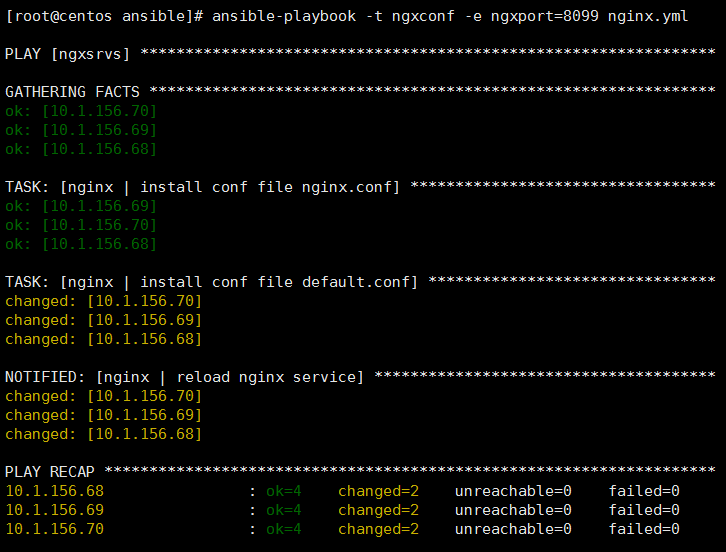The height and width of the screenshot is (552, 726).
Task: Click host "10.1.156.70" in the PLAY RECAP
Action: (x=55, y=529)
